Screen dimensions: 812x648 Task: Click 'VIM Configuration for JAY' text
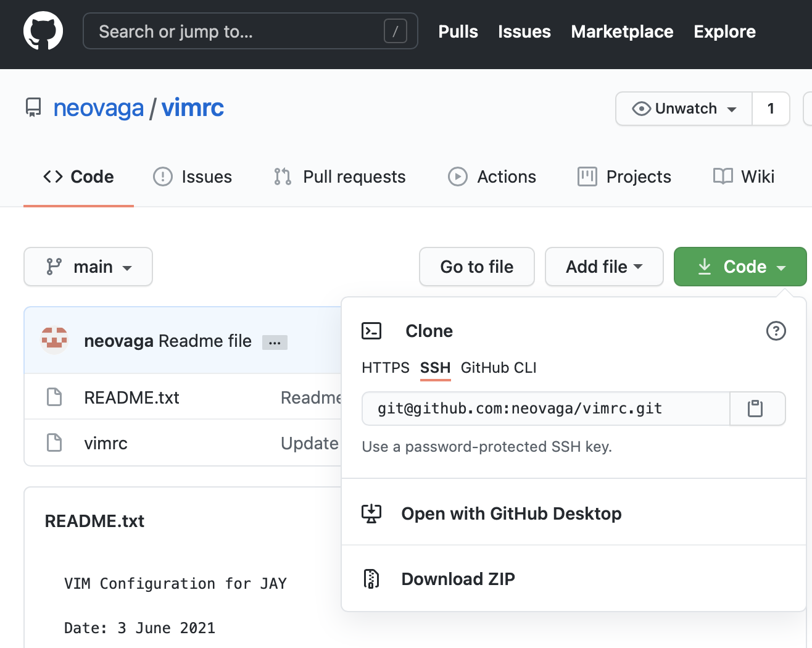(176, 584)
